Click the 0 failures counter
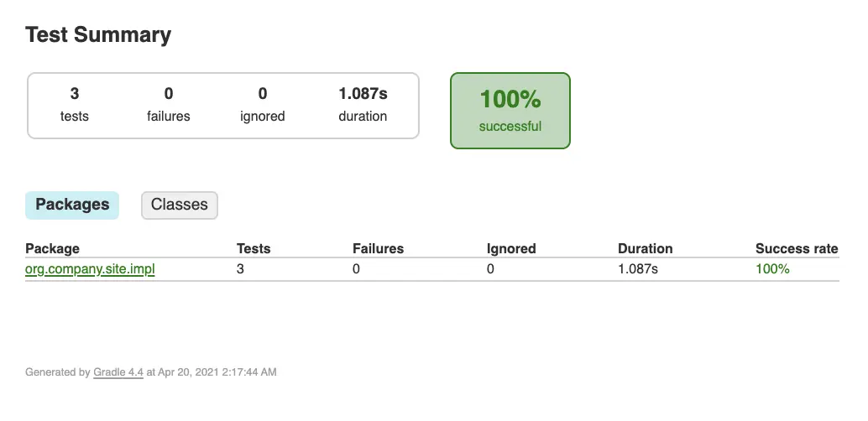The width and height of the screenshot is (868, 421). click(168, 105)
